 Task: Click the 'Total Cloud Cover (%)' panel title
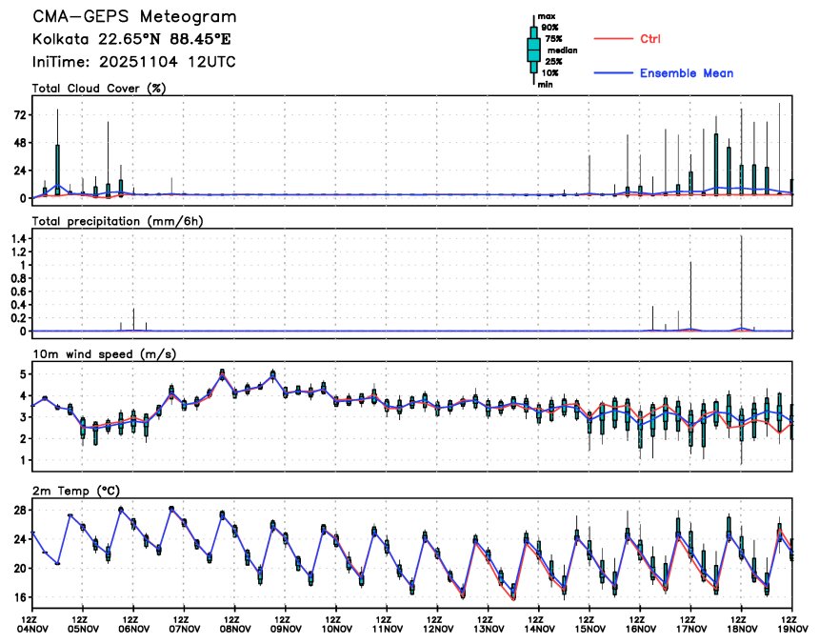point(99,89)
